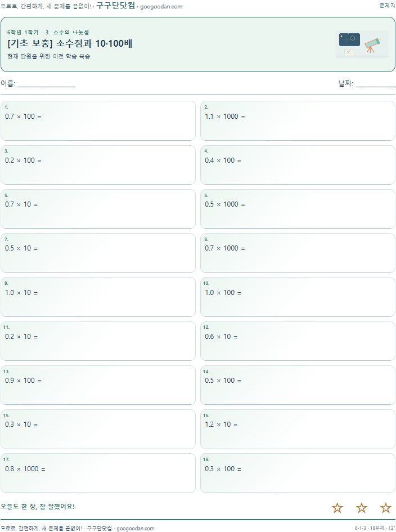Click the 문제지 label at top right

pyautogui.click(x=387, y=6)
